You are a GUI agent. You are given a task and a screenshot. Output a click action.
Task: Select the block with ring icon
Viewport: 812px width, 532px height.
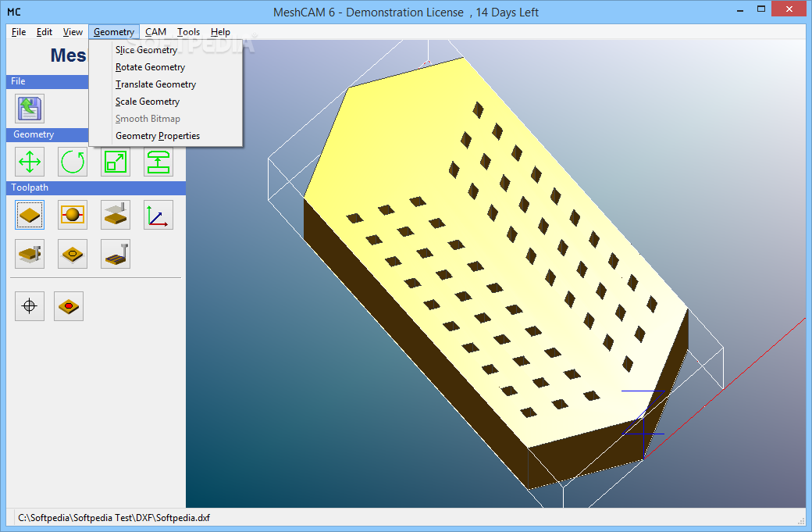coord(73,254)
